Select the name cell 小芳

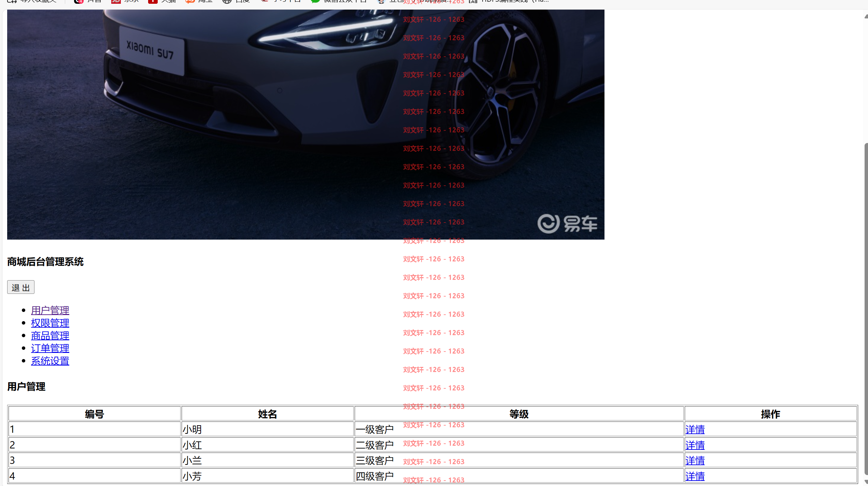pyautogui.click(x=268, y=476)
